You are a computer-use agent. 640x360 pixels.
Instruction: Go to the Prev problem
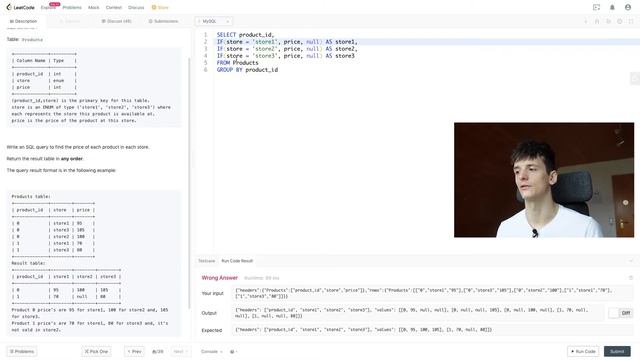(x=134, y=351)
